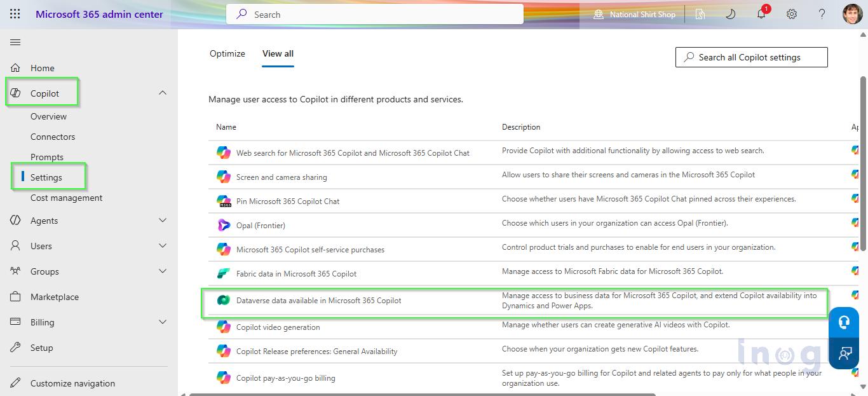Viewport: 868px width, 396px height.
Task: Select Settings under Copilot
Action: [46, 177]
